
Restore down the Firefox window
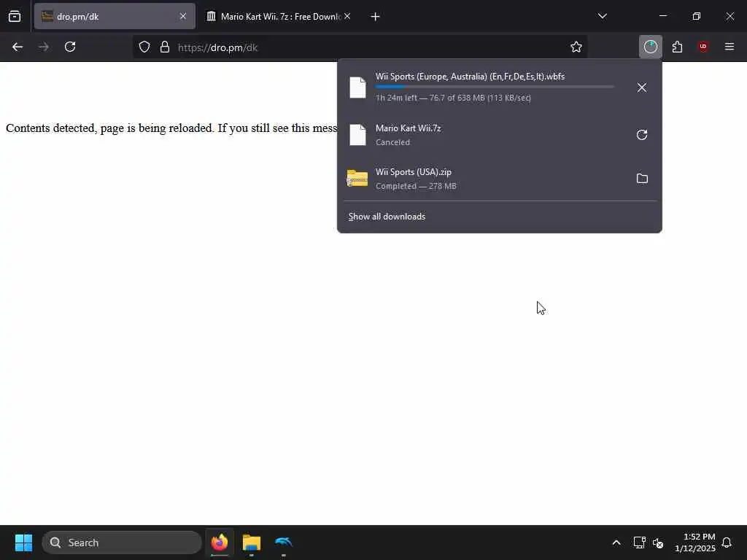tap(697, 16)
